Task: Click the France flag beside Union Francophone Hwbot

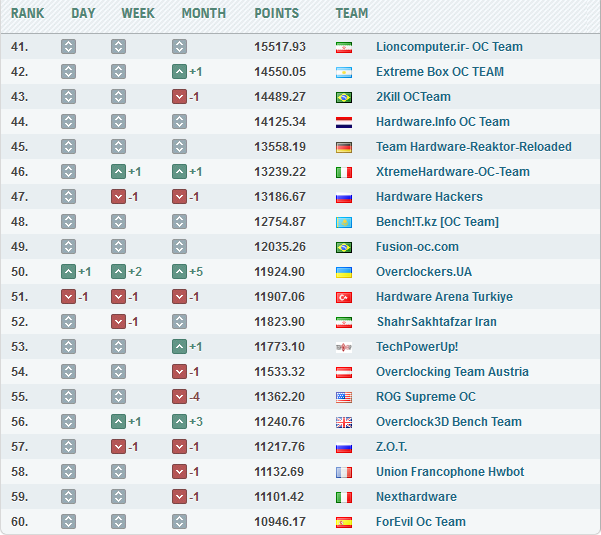Action: [344, 472]
